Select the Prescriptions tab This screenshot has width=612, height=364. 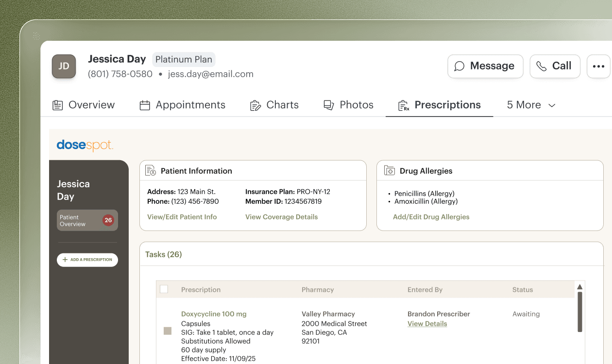(x=439, y=105)
